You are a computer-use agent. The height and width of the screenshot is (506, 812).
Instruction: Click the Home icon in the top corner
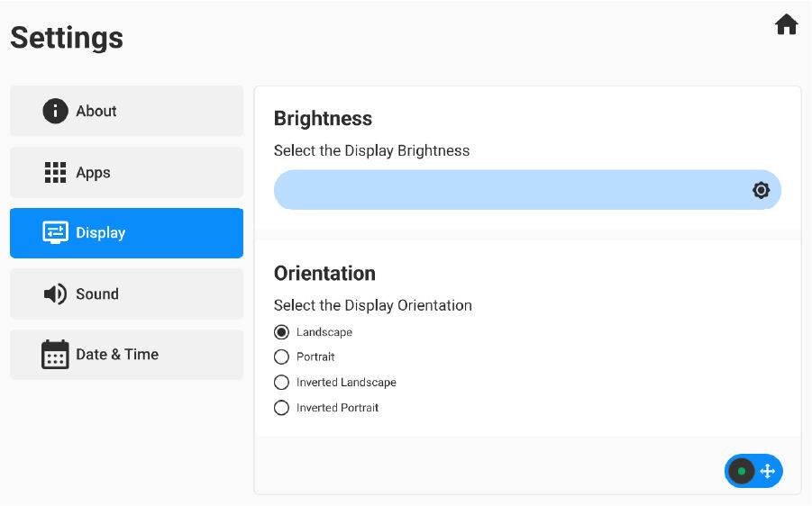786,25
